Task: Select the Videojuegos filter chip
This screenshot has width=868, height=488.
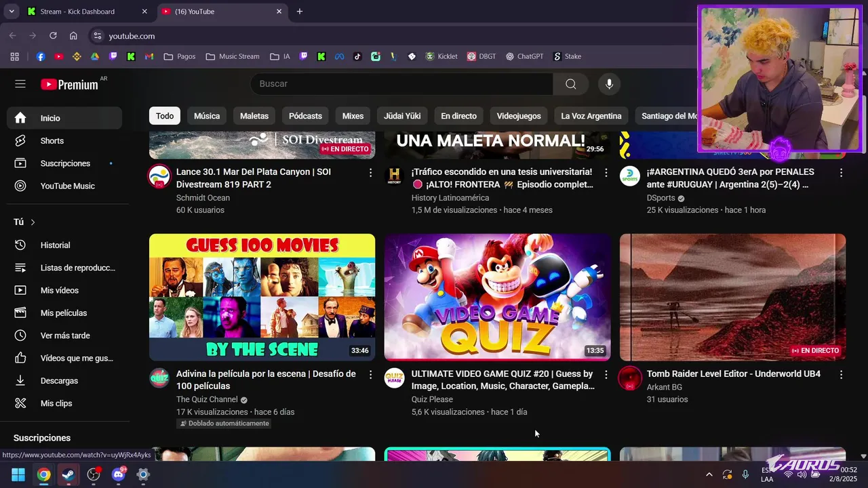Action: click(x=519, y=116)
